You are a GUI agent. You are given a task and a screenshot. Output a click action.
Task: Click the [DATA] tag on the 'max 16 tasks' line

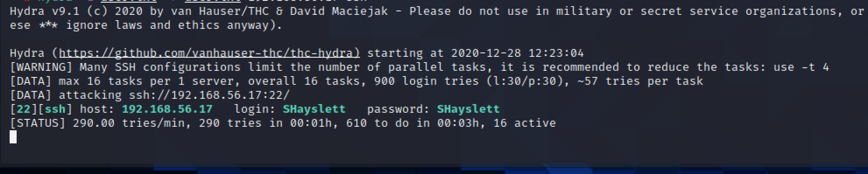31,81
